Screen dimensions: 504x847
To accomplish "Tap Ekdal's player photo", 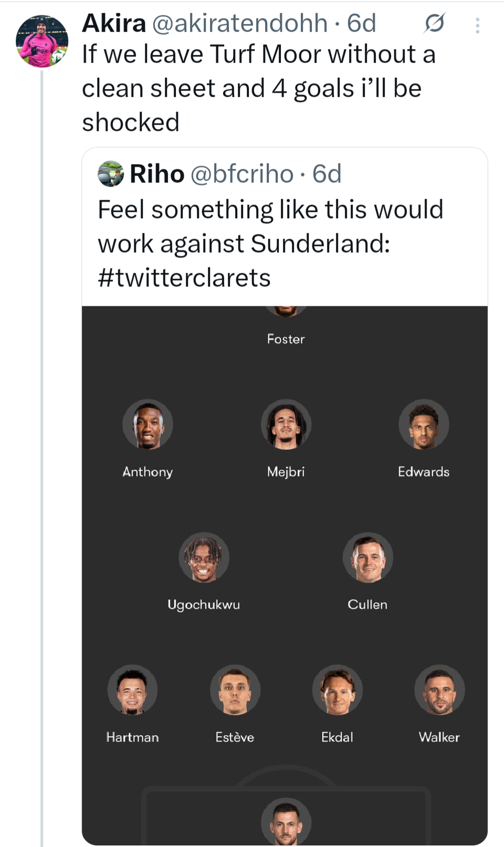I will (337, 690).
